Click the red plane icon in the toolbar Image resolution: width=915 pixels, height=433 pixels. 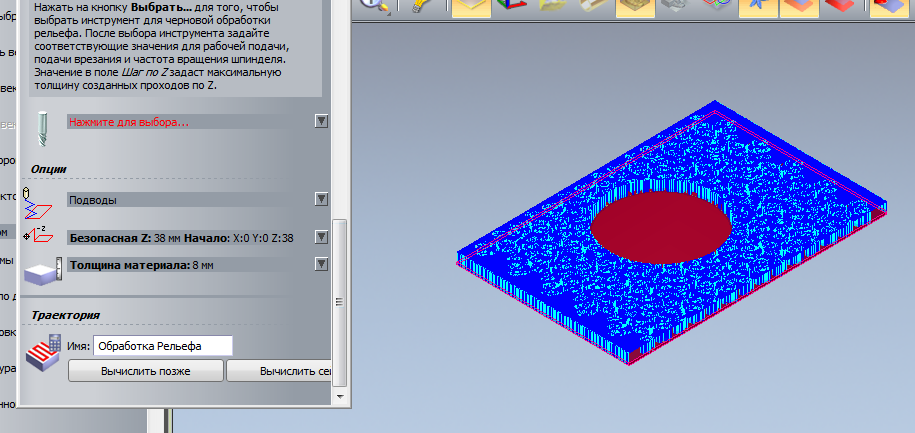pyautogui.click(x=839, y=6)
